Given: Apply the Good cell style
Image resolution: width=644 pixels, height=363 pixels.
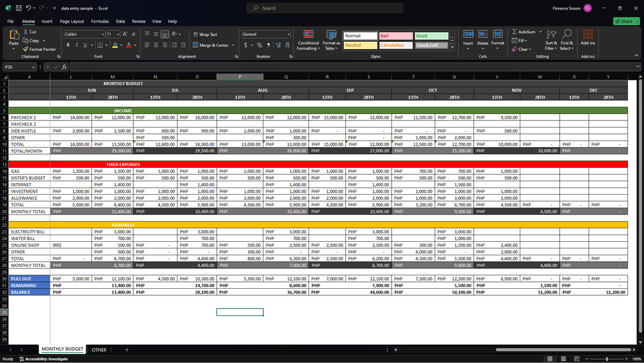Looking at the screenshot, I should (x=431, y=35).
